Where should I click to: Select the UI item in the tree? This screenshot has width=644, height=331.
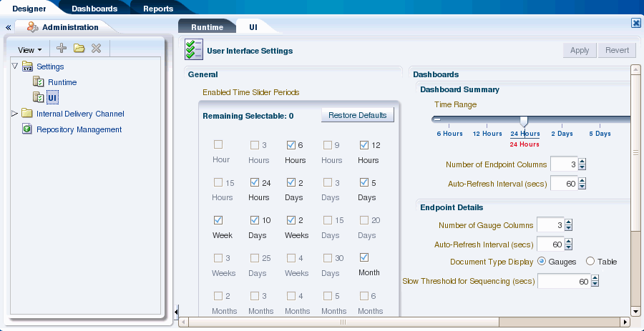pos(52,98)
